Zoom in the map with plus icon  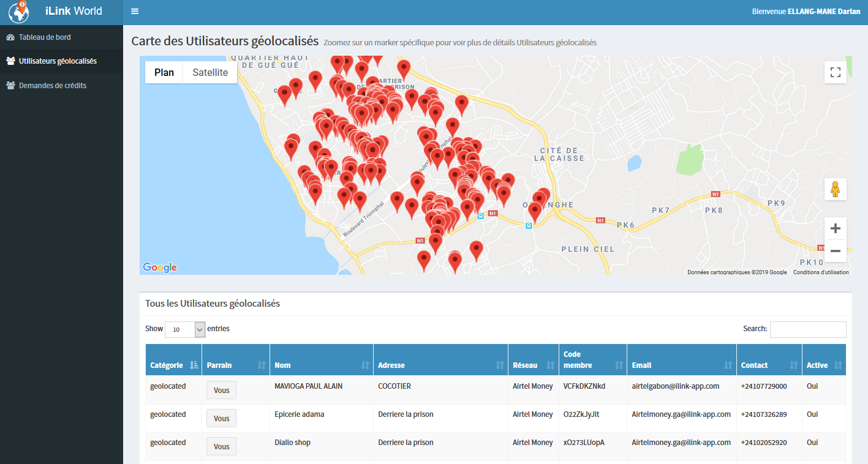coord(835,229)
